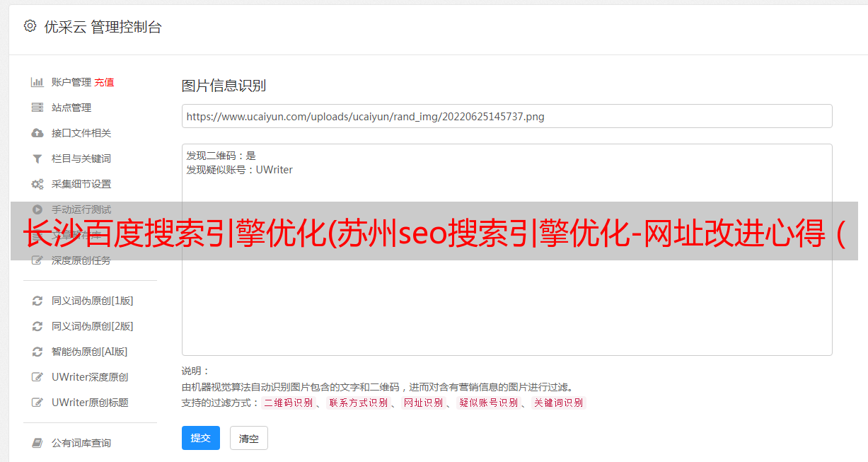Open the 采集细节设置 menu item
The width and height of the screenshot is (868, 462).
(x=81, y=184)
